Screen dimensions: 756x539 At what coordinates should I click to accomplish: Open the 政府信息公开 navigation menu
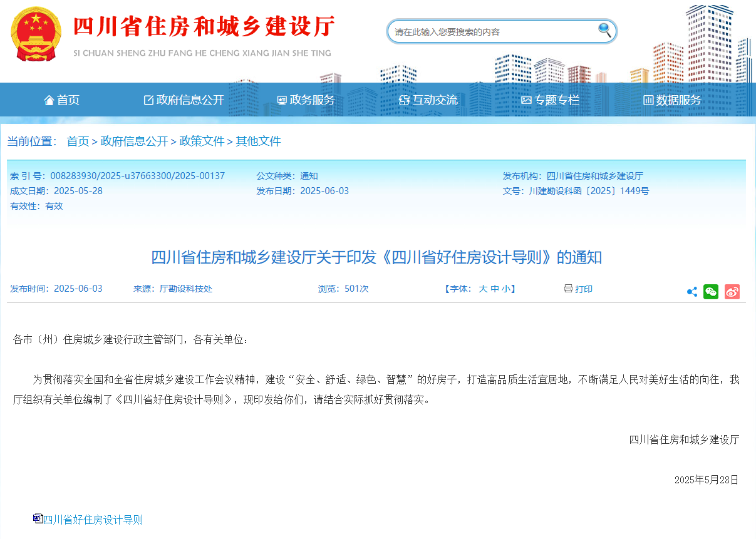[184, 100]
